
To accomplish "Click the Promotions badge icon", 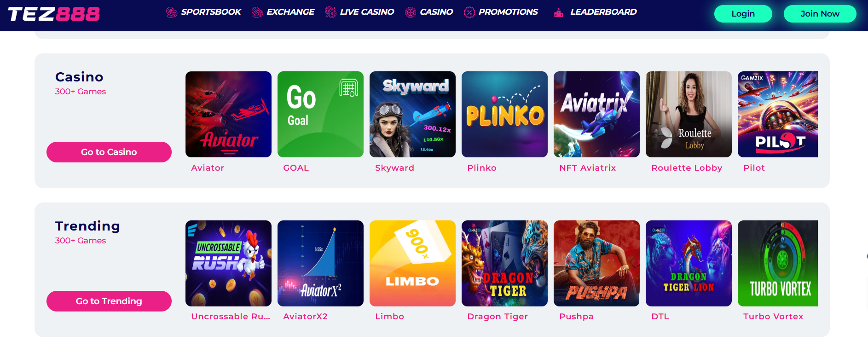I will 469,12.
